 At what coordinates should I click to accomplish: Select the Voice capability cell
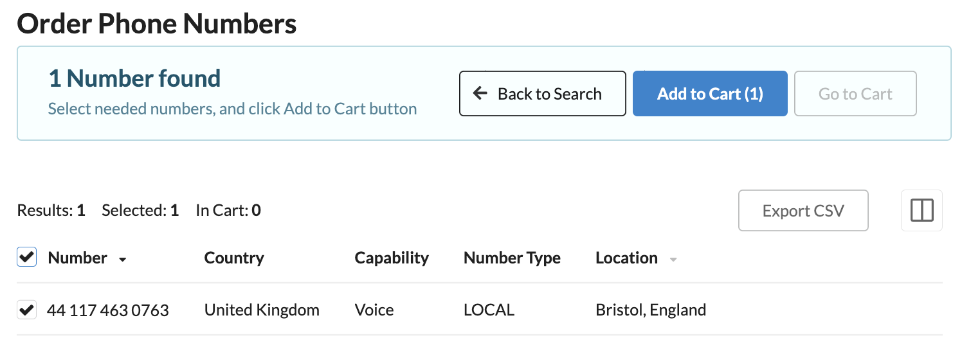point(374,310)
